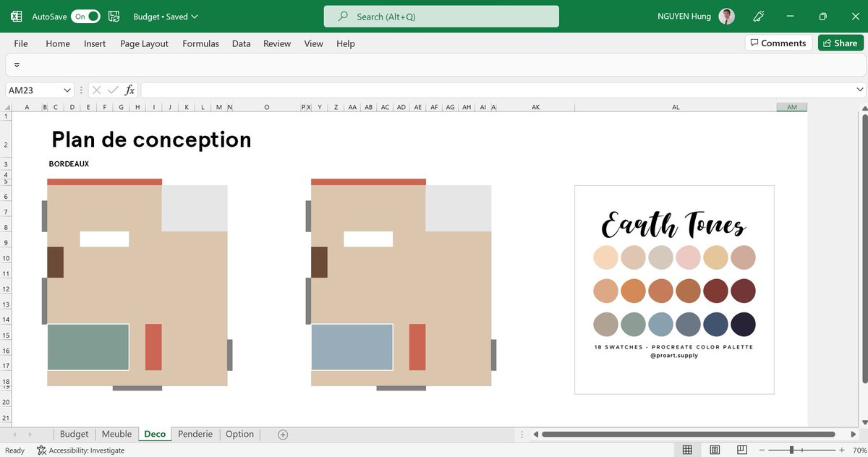Select the Deco sheet tab
The width and height of the screenshot is (868, 457).
[x=155, y=434]
